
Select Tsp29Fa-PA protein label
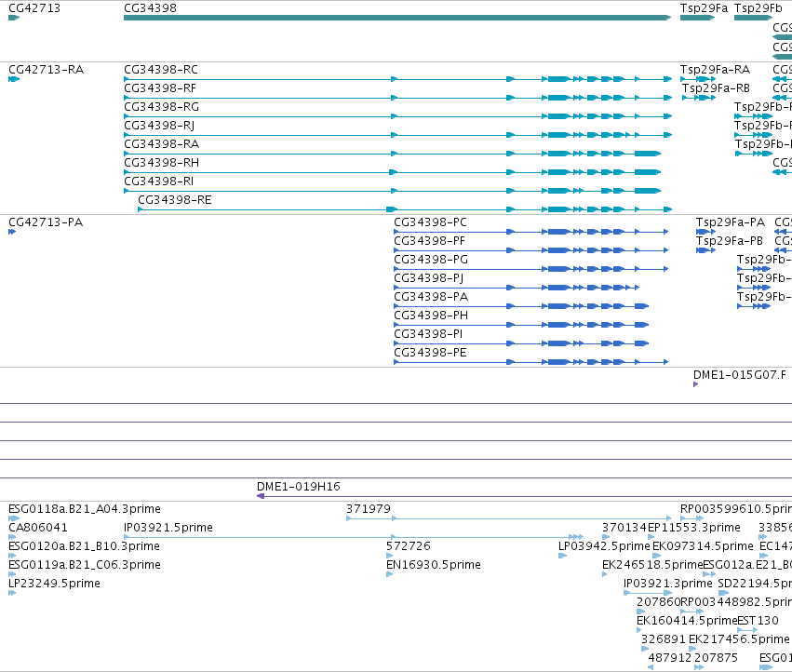point(731,222)
